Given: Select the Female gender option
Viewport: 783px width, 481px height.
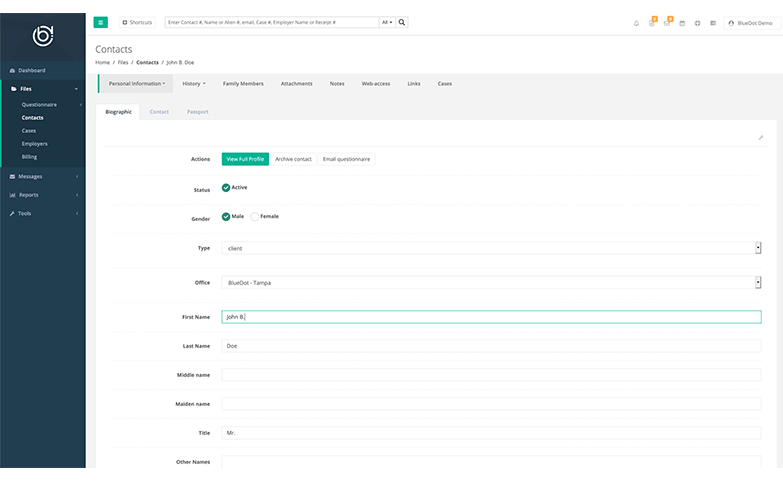Looking at the screenshot, I should click(255, 216).
